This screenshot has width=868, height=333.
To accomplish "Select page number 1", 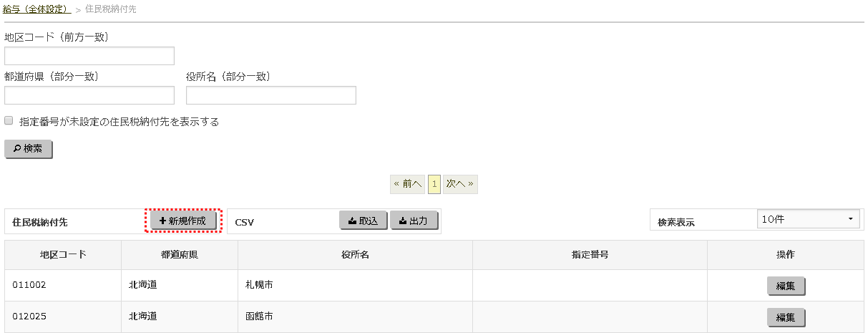I will point(434,184).
